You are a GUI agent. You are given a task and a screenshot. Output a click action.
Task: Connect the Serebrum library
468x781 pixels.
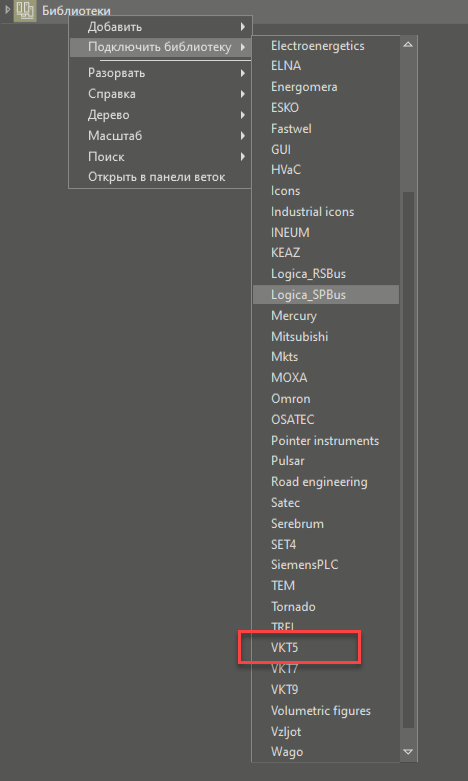326,524
